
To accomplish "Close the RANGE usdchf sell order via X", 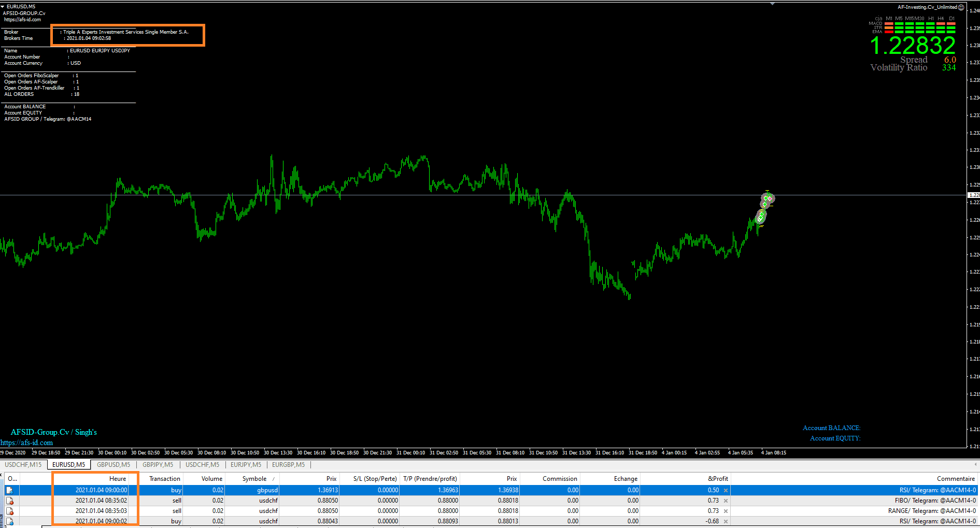I will click(x=726, y=511).
